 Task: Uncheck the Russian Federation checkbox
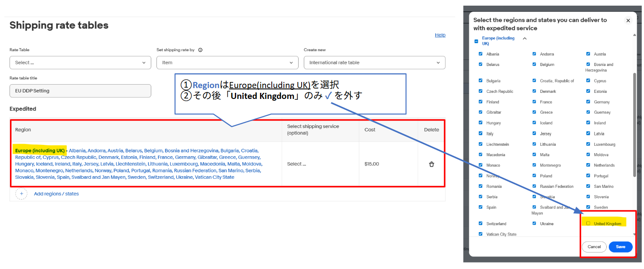click(534, 186)
